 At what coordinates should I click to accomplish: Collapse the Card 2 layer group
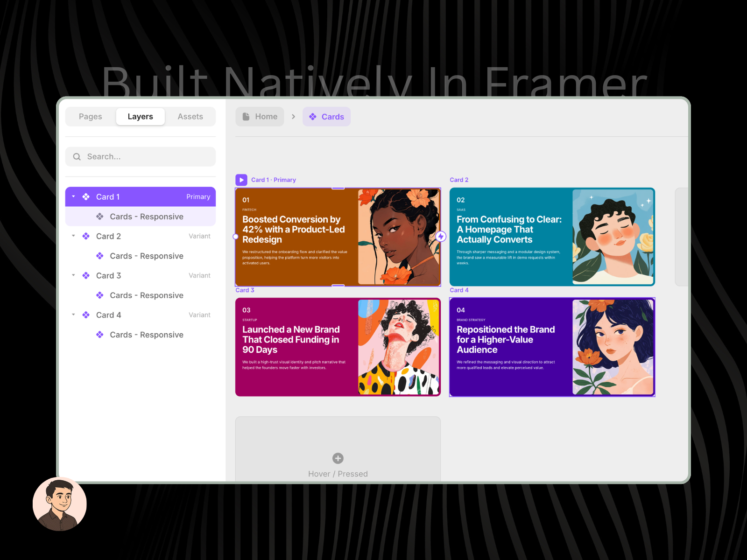(x=73, y=236)
